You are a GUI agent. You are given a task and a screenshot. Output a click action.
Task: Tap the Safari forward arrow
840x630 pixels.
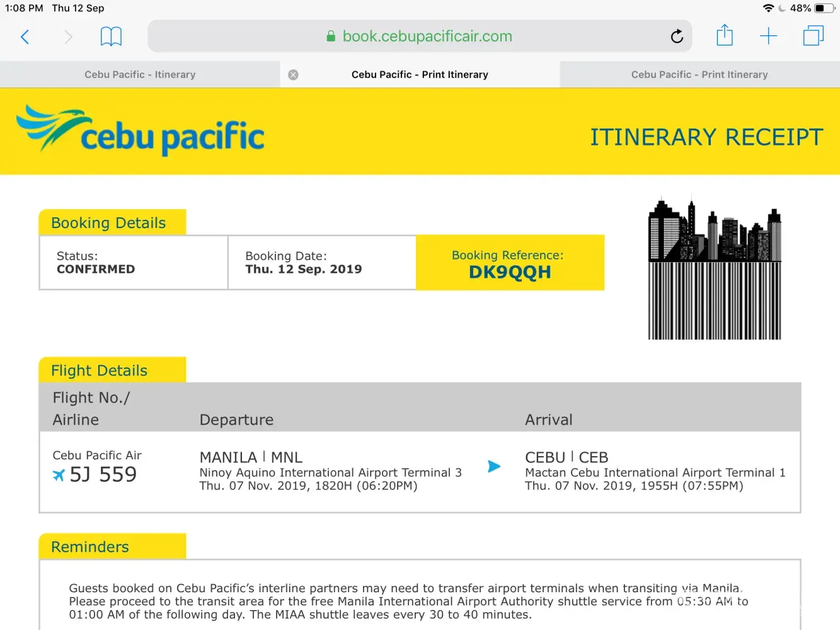(68, 37)
